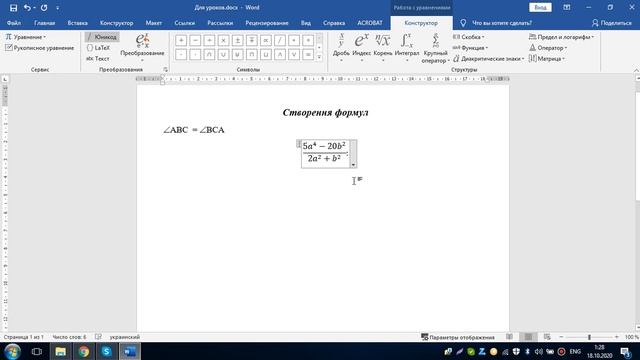640x360 pixels.
Task: Open equation options dropdown arrow on formula box
Action: pyautogui.click(x=353, y=165)
